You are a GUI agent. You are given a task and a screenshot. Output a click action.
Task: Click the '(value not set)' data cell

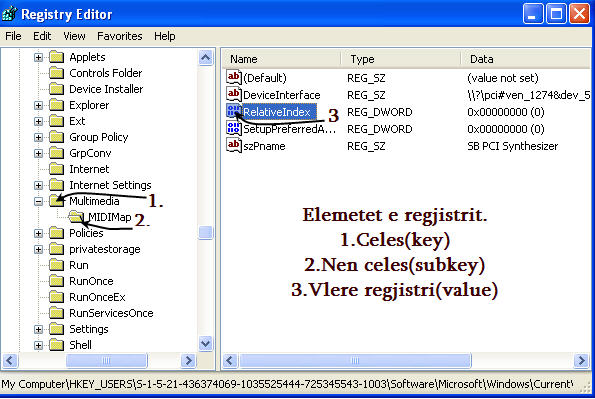(502, 78)
